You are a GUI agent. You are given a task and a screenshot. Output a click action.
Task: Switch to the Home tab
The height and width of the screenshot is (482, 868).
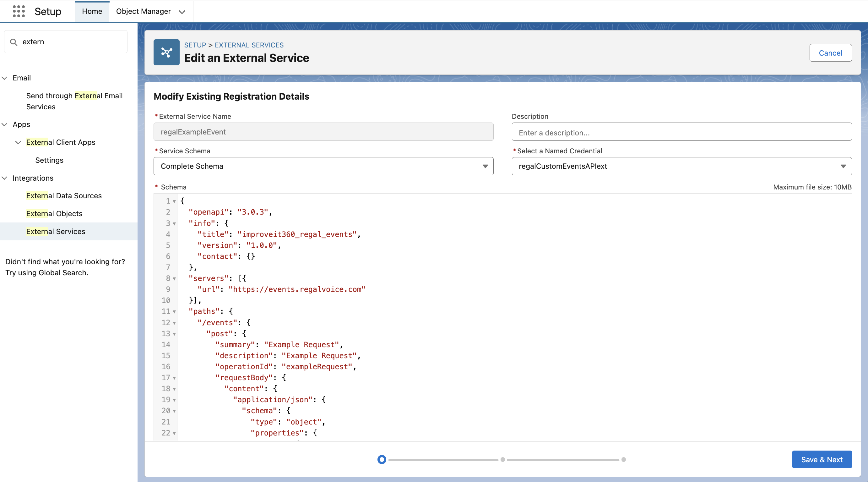pyautogui.click(x=92, y=11)
